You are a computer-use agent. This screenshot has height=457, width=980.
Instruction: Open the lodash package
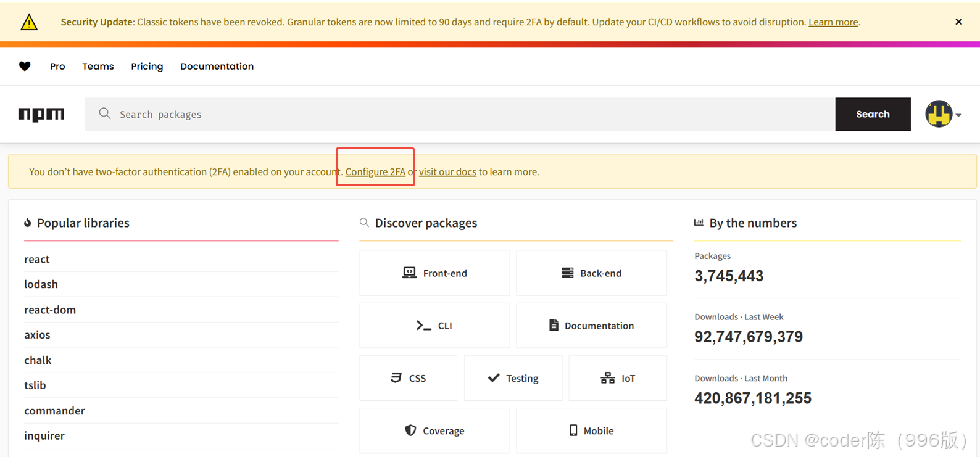(41, 284)
